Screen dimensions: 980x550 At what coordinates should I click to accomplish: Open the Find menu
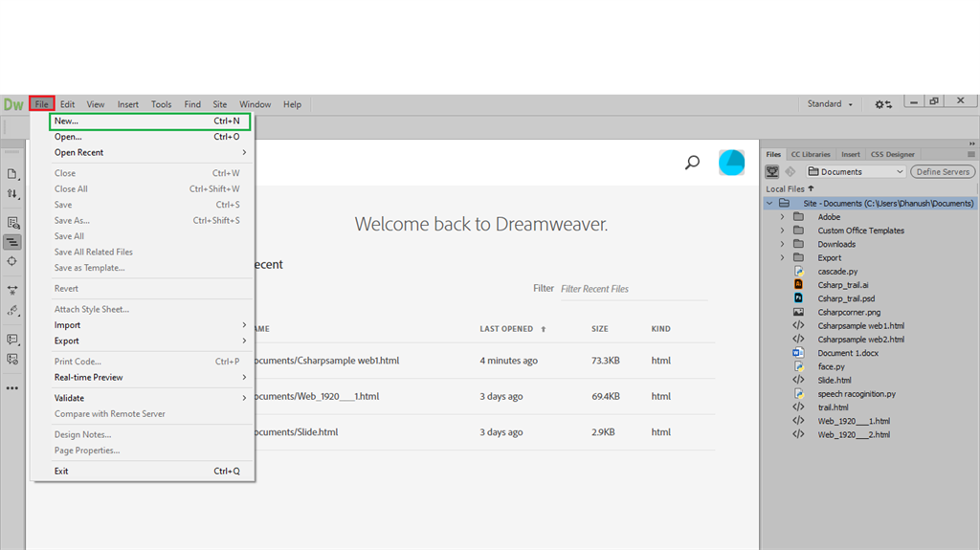[192, 104]
